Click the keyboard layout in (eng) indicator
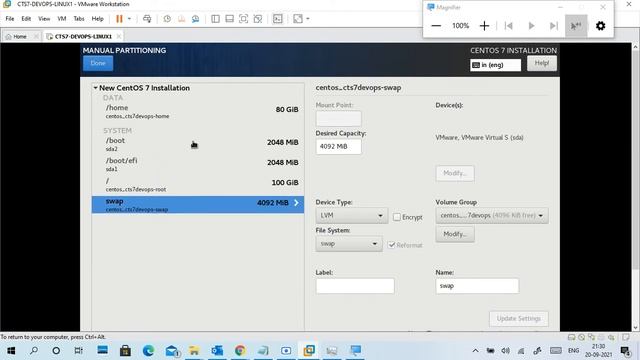This screenshot has width=640, height=360. pos(495,65)
